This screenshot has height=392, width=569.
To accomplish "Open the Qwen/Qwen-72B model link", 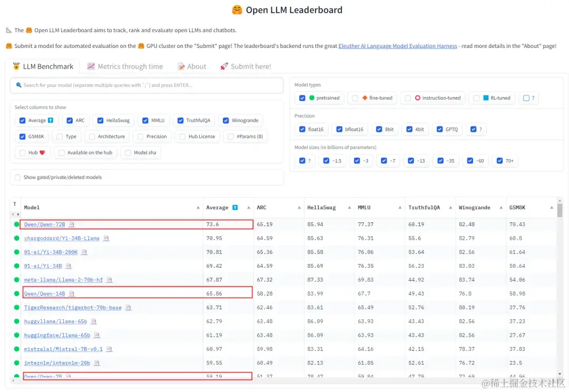I will pyautogui.click(x=45, y=224).
